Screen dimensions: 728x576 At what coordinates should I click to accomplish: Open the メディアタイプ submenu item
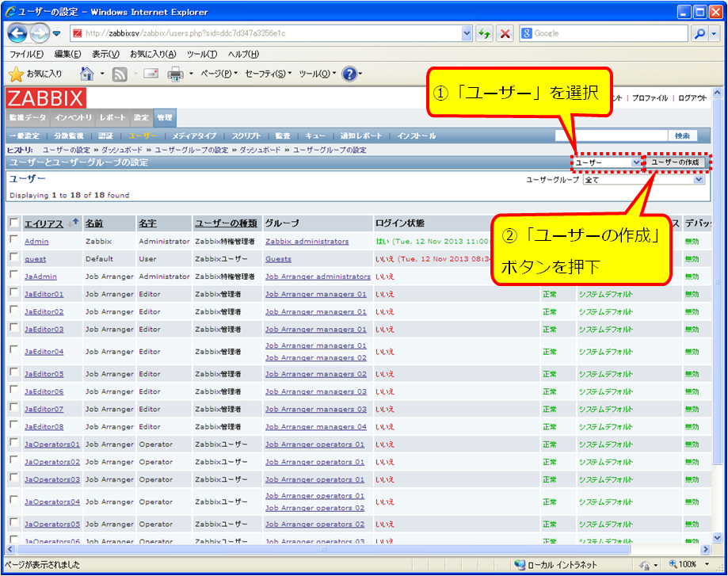(x=194, y=135)
